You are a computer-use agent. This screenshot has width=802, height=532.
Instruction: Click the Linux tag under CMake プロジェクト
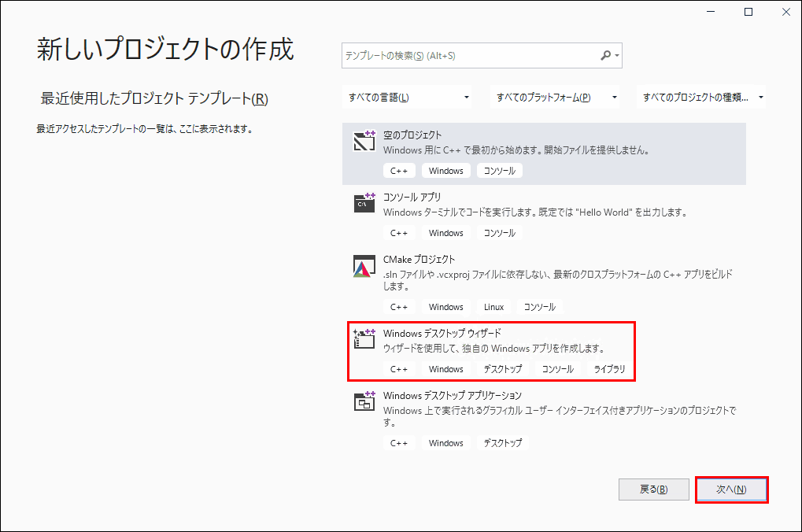[494, 307]
